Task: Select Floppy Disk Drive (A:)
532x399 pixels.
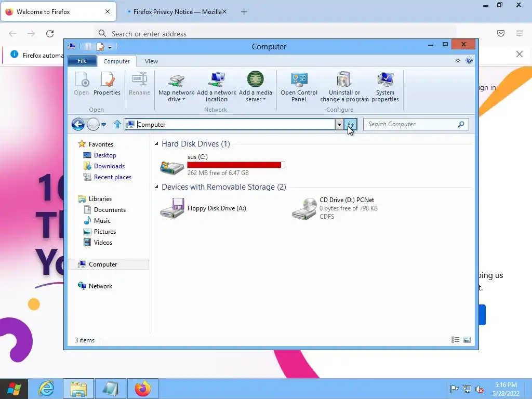Action: (204, 208)
